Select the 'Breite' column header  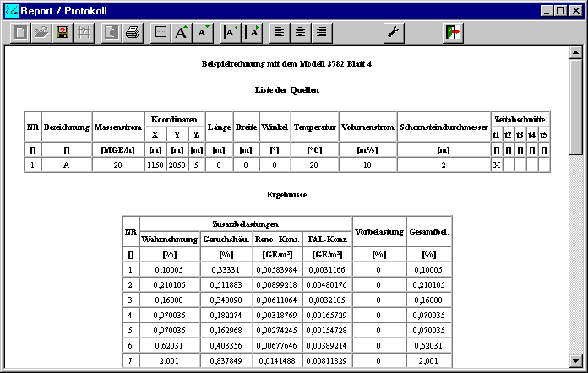click(246, 127)
